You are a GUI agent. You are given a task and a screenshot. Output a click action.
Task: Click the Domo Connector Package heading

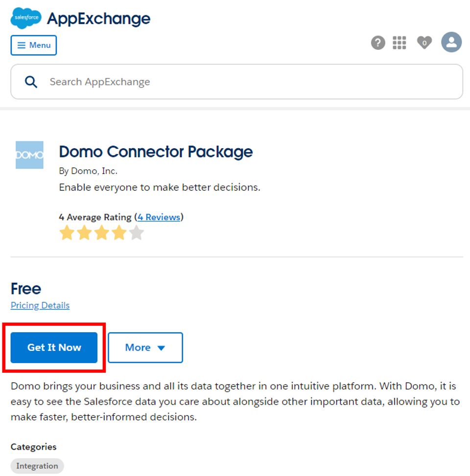(156, 152)
